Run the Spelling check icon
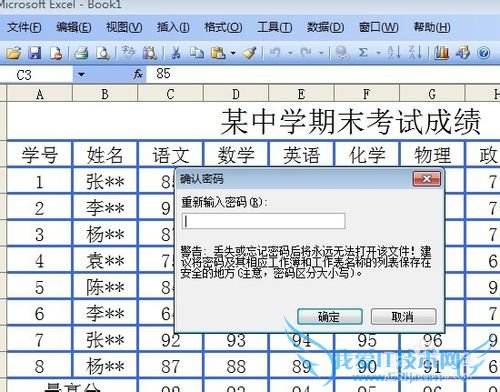500x392 pixels. 128,53
